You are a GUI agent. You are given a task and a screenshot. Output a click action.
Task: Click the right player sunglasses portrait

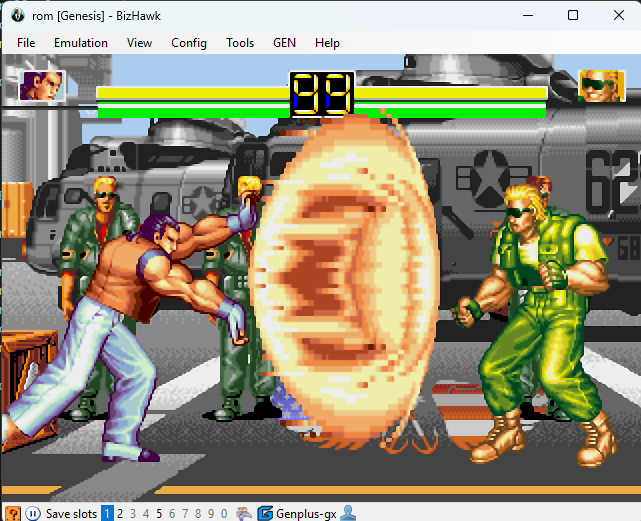[x=602, y=85]
